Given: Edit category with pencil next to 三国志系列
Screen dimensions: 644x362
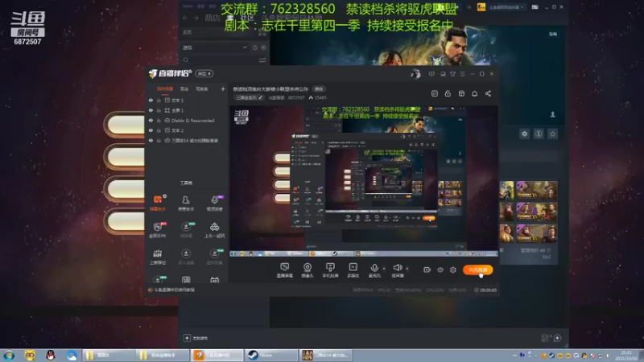Looking at the screenshot, I should pyautogui.click(x=260, y=97).
